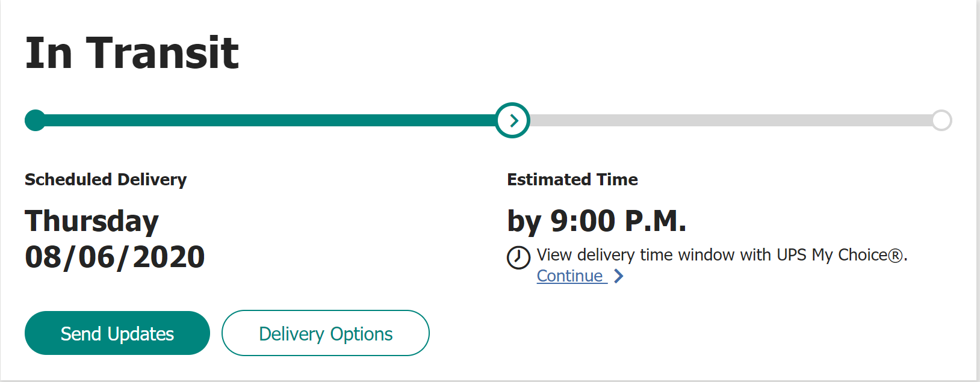
Task: Click the current progress marker with arrow
Action: tap(513, 120)
